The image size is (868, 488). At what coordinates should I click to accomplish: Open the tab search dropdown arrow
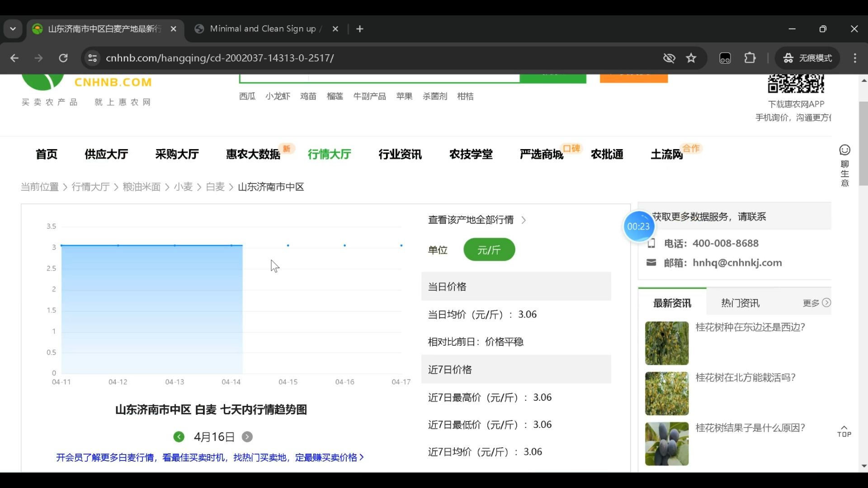click(13, 29)
